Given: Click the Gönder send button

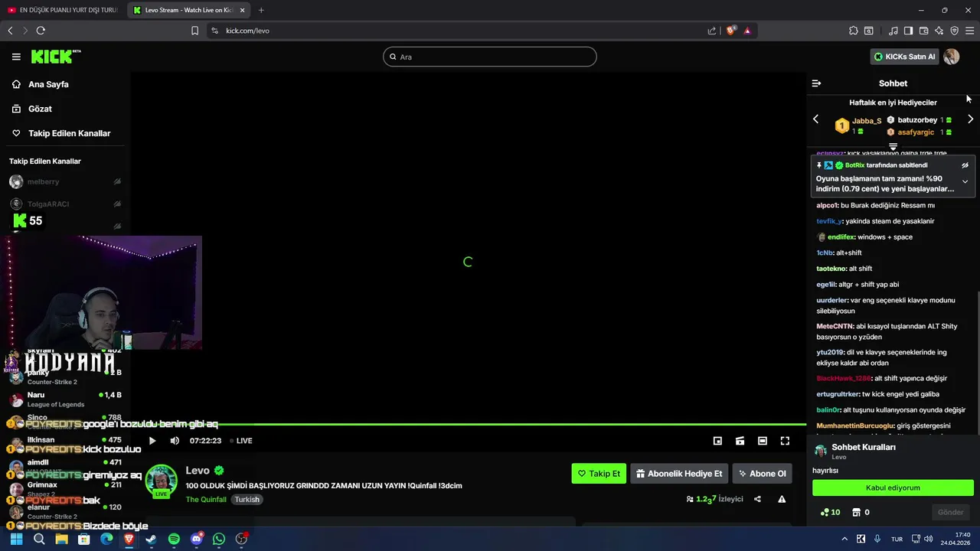Looking at the screenshot, I should (950, 512).
